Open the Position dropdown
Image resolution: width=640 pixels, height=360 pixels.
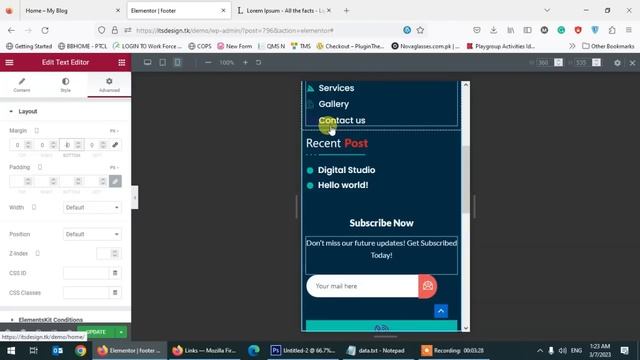click(92, 234)
